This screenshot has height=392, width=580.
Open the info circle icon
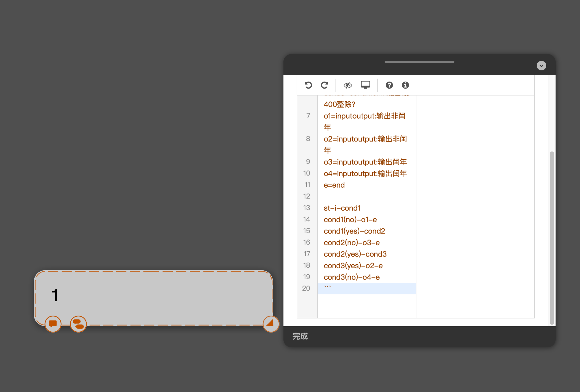pos(405,85)
